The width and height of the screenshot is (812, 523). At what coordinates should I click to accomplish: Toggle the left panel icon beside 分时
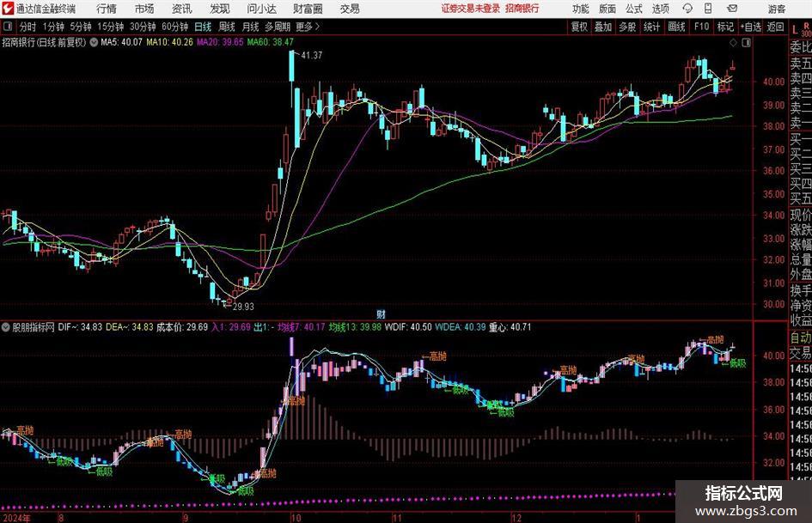(x=8, y=27)
